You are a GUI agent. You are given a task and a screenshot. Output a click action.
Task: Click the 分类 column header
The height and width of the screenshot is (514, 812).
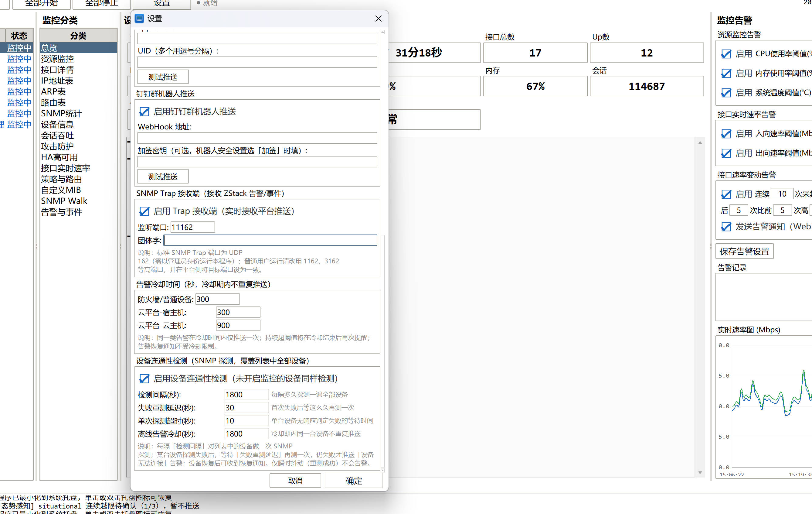78,36
